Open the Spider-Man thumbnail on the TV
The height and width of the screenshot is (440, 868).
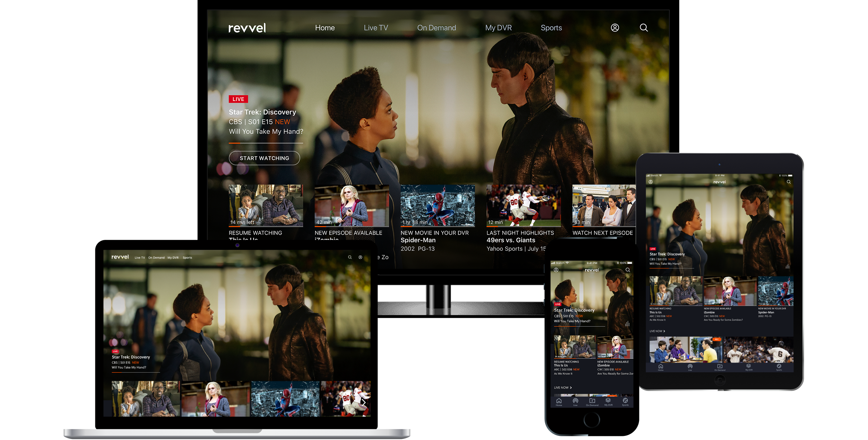pyautogui.click(x=438, y=205)
